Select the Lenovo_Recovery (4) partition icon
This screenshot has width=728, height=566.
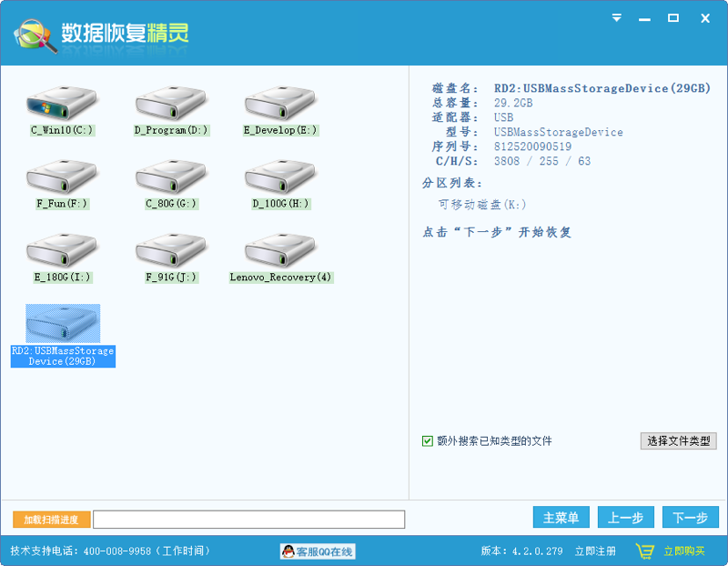point(280,250)
